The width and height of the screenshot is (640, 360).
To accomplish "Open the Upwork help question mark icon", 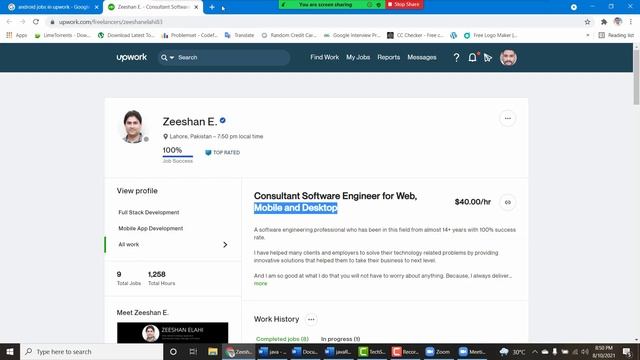I will (456, 58).
